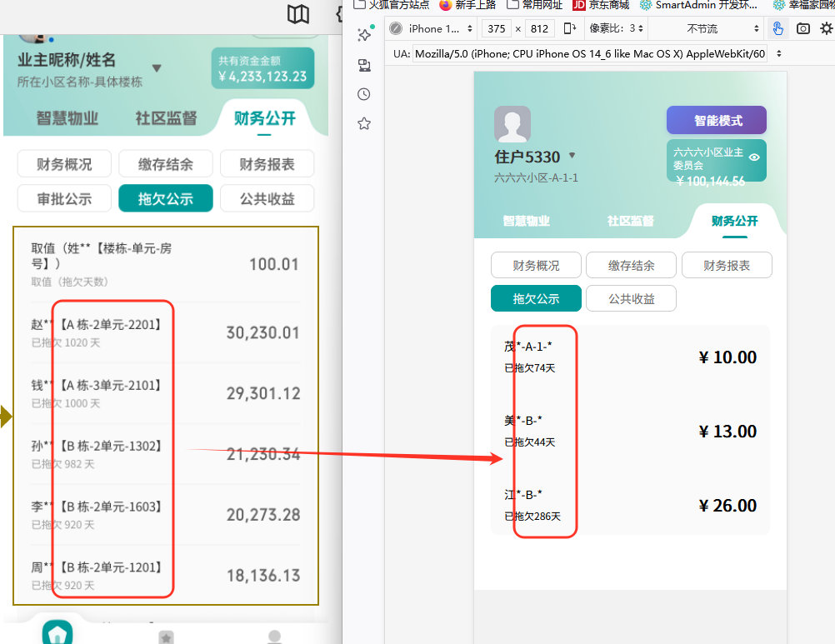Click the viewport width field 375

coord(497,28)
